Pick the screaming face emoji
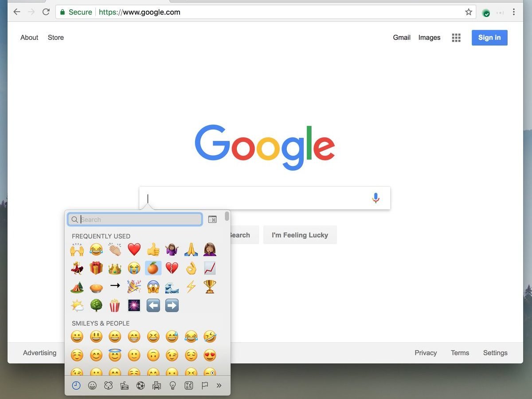The image size is (532, 399). coord(153,287)
